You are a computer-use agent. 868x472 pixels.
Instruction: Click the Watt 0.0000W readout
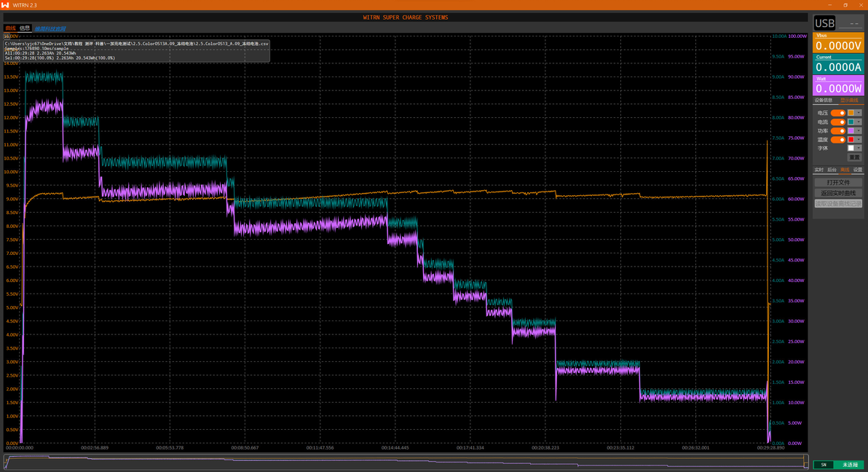click(x=838, y=86)
